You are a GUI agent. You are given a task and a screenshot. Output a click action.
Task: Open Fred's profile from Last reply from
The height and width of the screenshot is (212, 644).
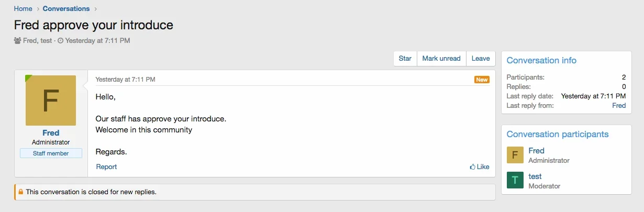619,105
